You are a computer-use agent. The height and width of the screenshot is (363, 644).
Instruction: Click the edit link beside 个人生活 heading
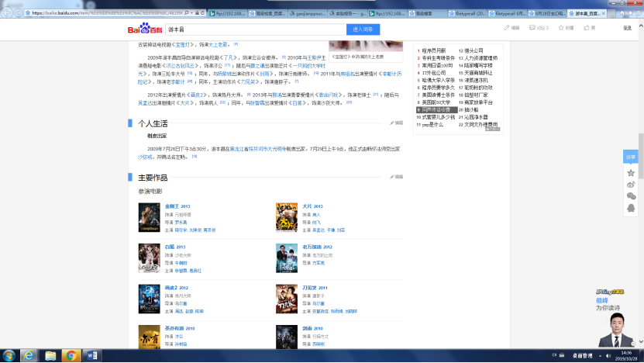point(396,123)
